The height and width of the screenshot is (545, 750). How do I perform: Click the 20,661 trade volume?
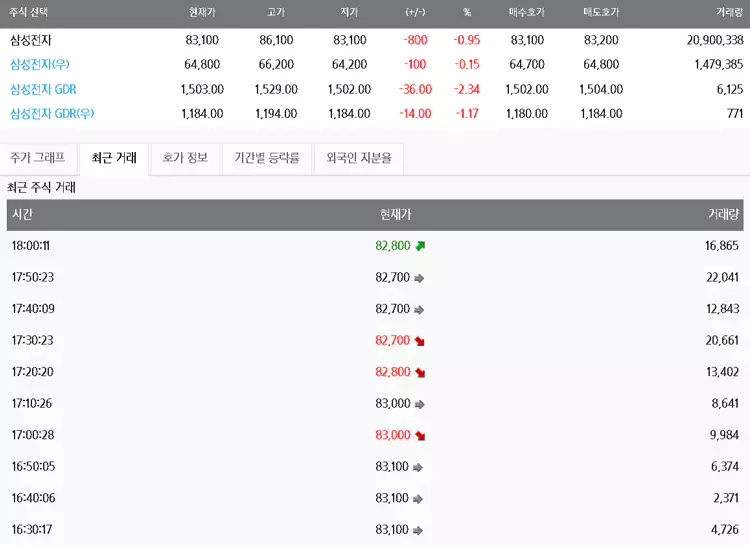[722, 341]
